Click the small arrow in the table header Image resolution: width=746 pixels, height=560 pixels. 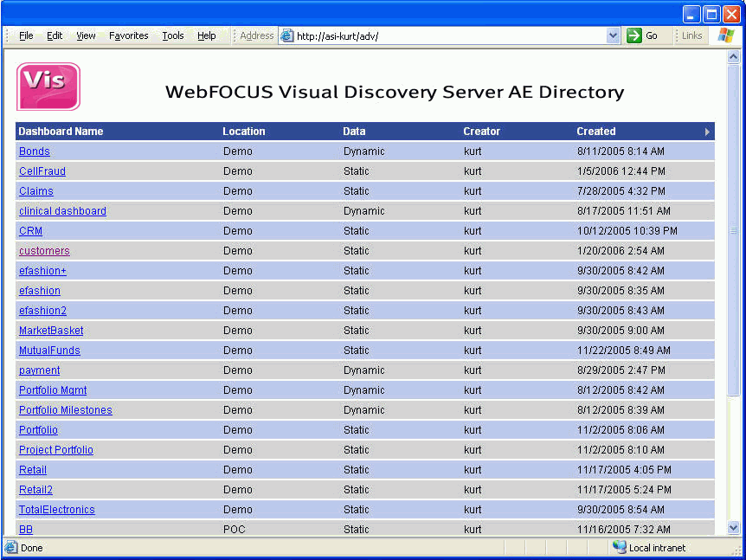pyautogui.click(x=707, y=132)
